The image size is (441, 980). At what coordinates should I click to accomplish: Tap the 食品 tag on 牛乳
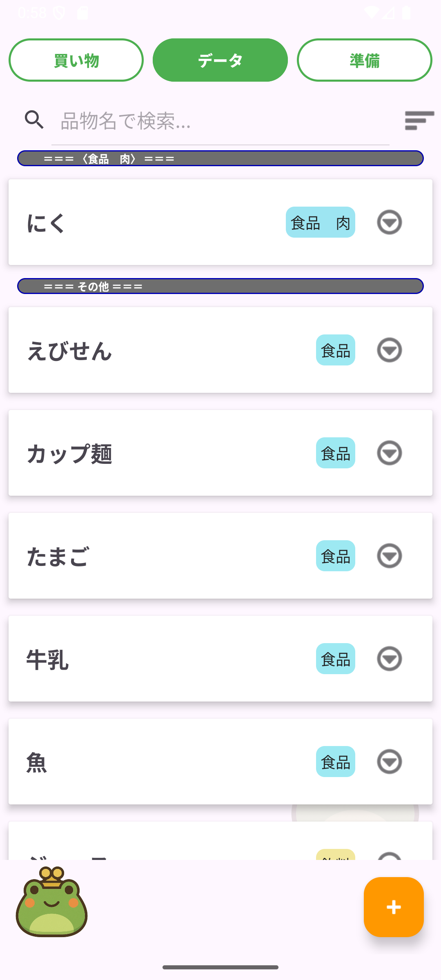(335, 659)
